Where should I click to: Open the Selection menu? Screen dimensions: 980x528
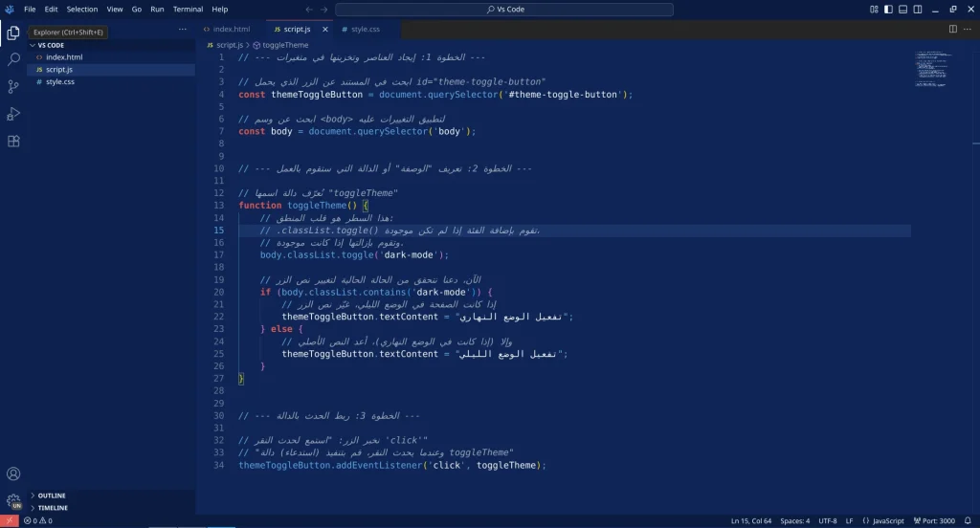point(82,10)
